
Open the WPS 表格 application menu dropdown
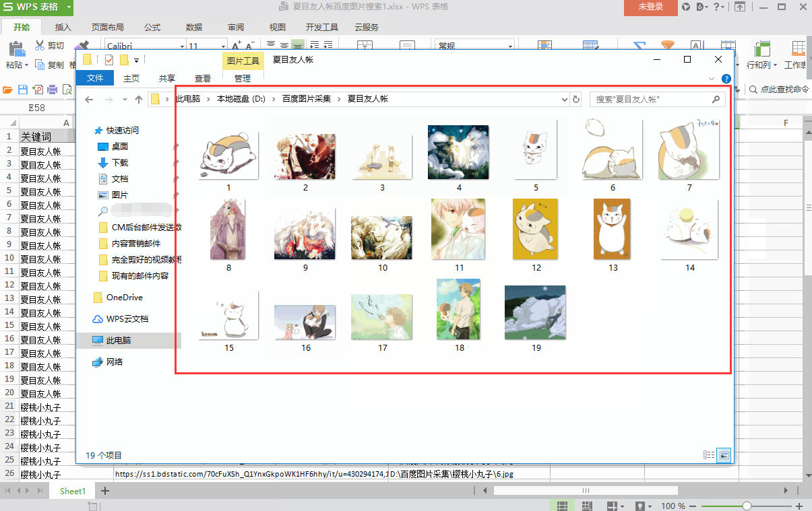70,7
